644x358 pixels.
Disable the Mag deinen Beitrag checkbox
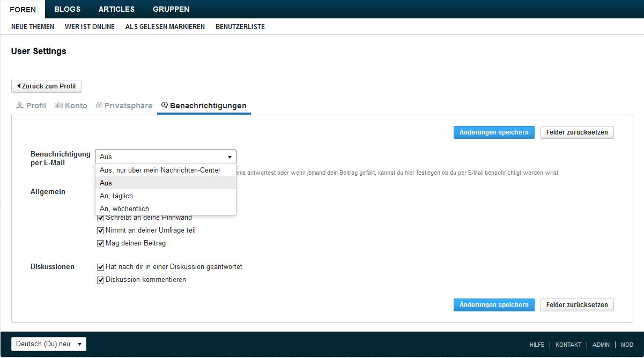100,243
